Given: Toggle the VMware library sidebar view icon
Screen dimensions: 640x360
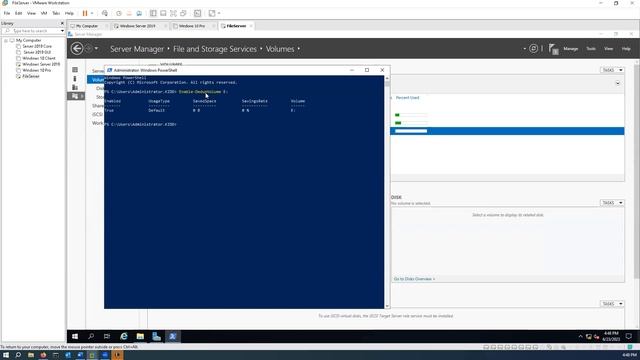Looking at the screenshot, I should [153, 13].
